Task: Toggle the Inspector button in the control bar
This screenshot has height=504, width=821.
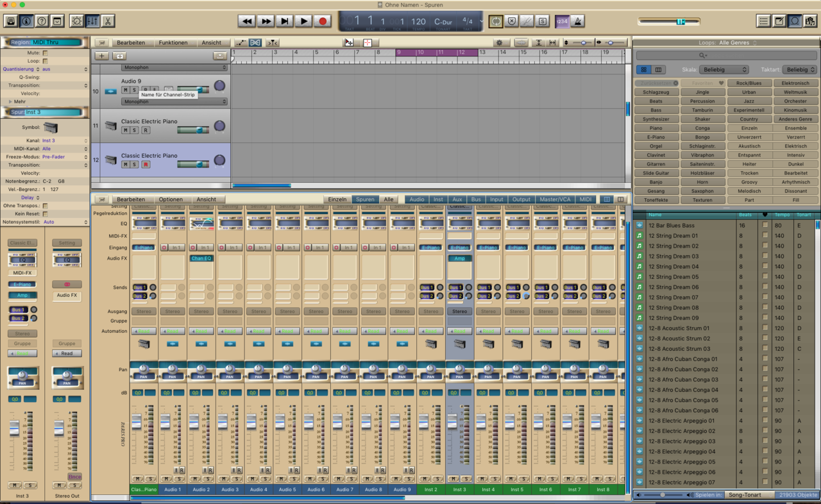Action: (26, 21)
